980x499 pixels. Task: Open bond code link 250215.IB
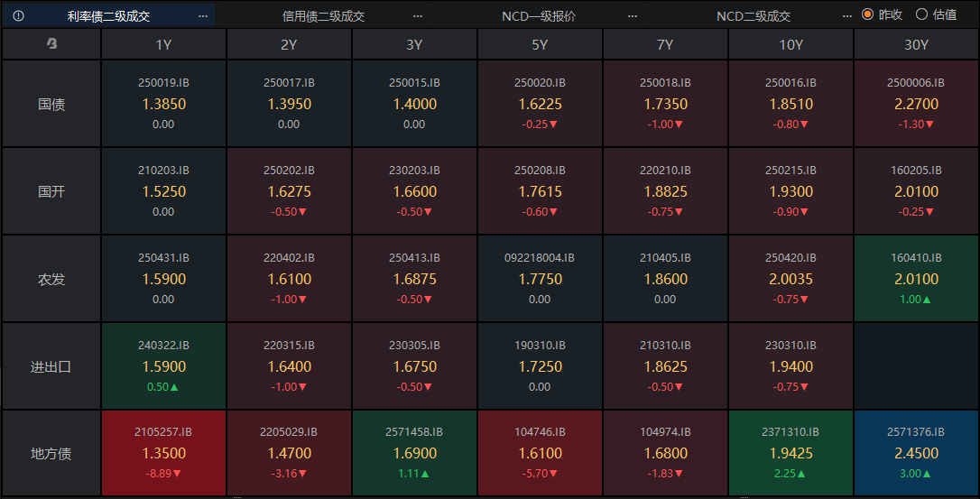[790, 170]
